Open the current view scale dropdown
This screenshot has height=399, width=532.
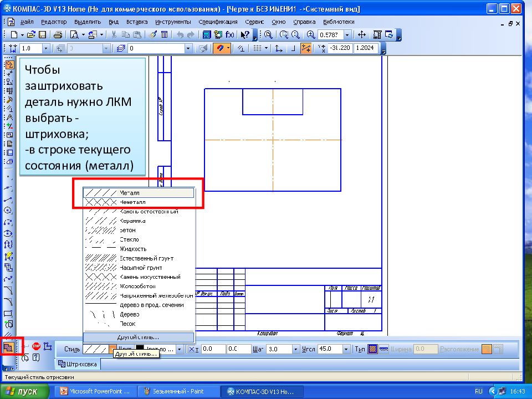46,49
